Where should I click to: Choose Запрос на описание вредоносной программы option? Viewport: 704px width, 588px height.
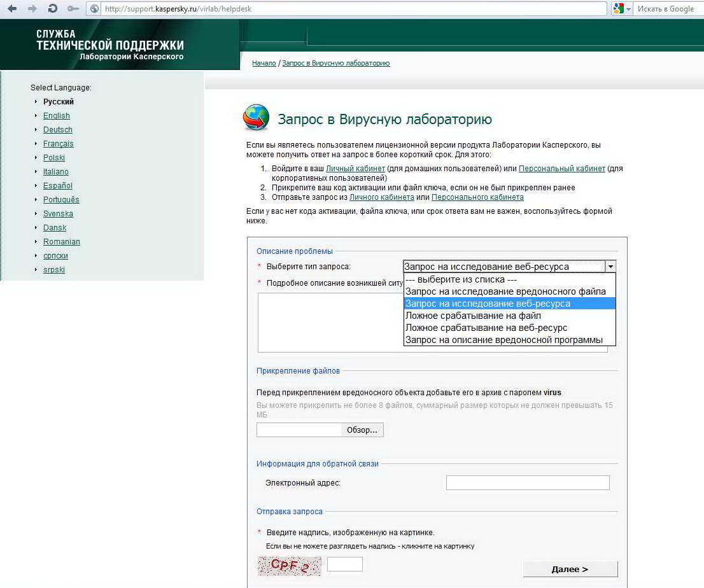pyautogui.click(x=510, y=340)
